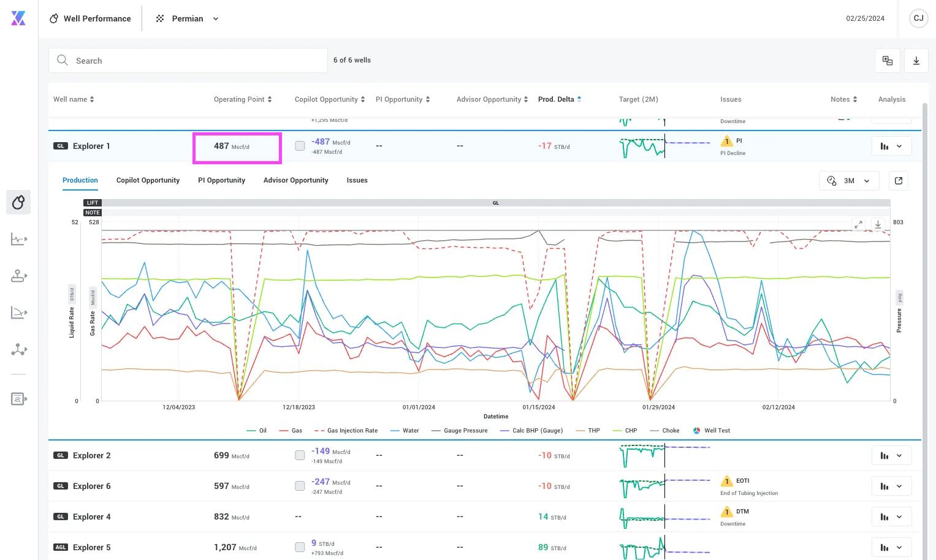The width and height of the screenshot is (936, 560).
Task: Tick the Explorer 2 opportunity checkbox
Action: point(300,455)
